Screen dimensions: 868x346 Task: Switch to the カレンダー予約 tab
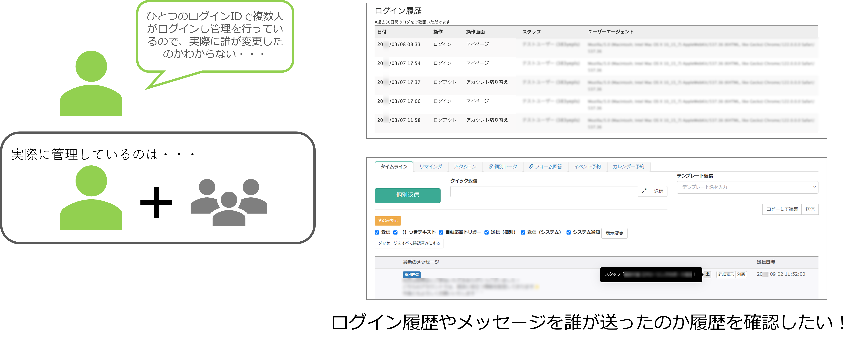click(628, 166)
